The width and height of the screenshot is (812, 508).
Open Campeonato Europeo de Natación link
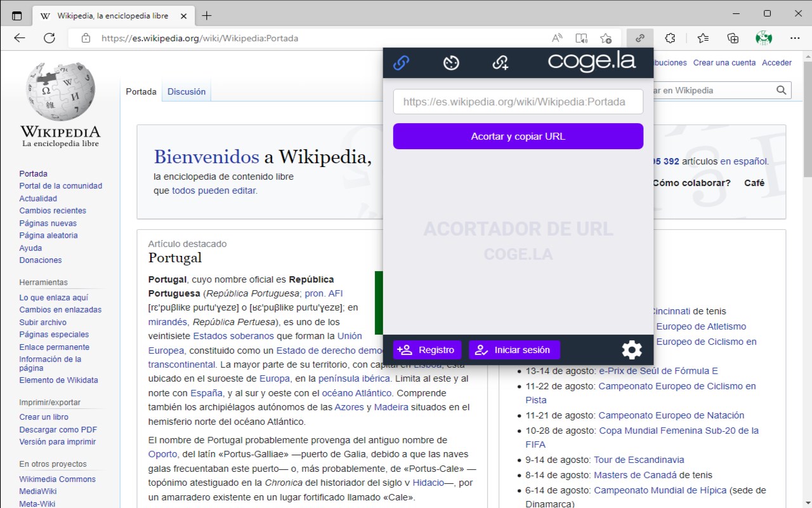[671, 415]
